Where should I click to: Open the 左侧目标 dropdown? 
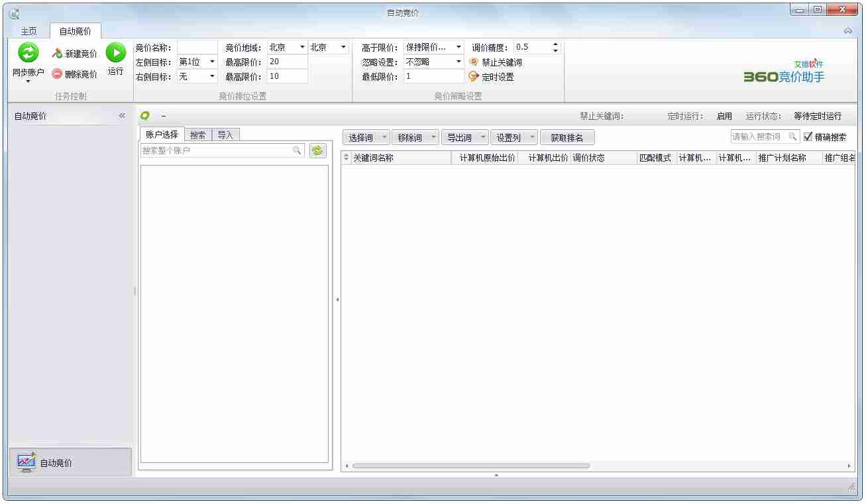tap(212, 62)
